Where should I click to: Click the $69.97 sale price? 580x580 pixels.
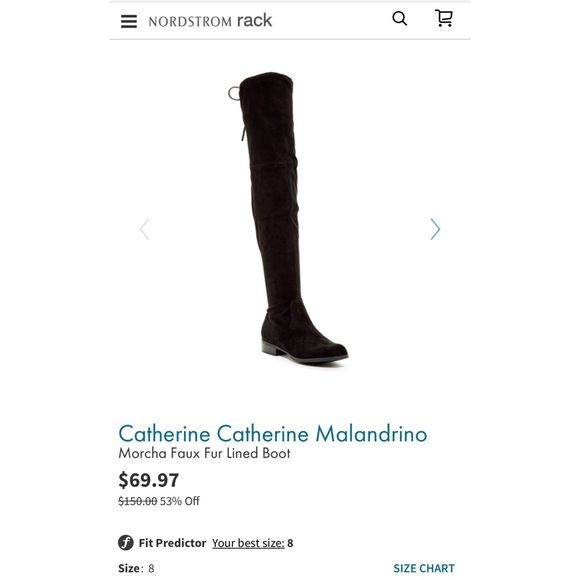(149, 480)
